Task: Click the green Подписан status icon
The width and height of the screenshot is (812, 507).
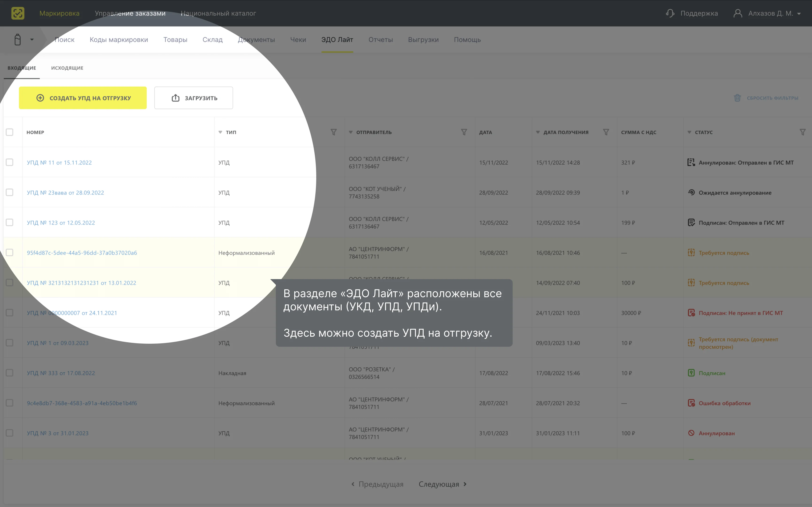Action: click(691, 373)
